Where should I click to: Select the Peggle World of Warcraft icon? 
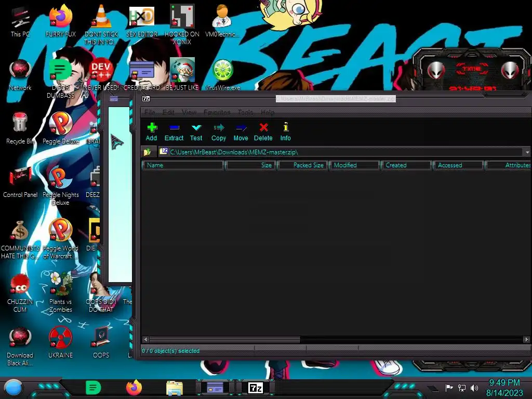pos(61,239)
